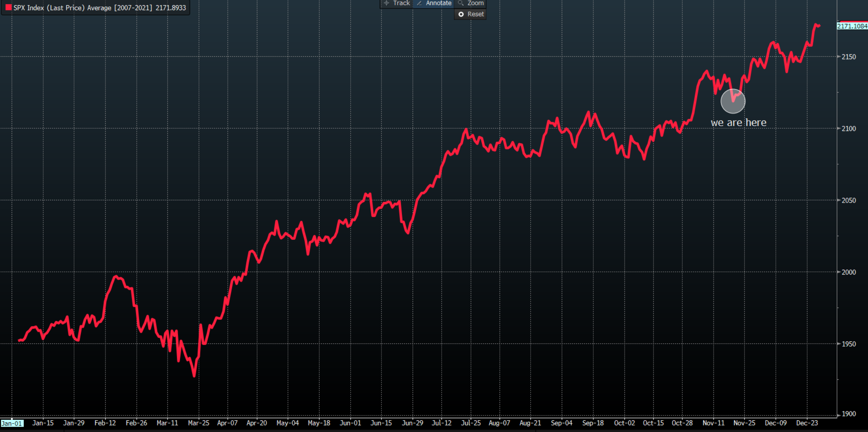868x432 pixels.
Task: Click the y-axis label 2000
Action: 849,272
